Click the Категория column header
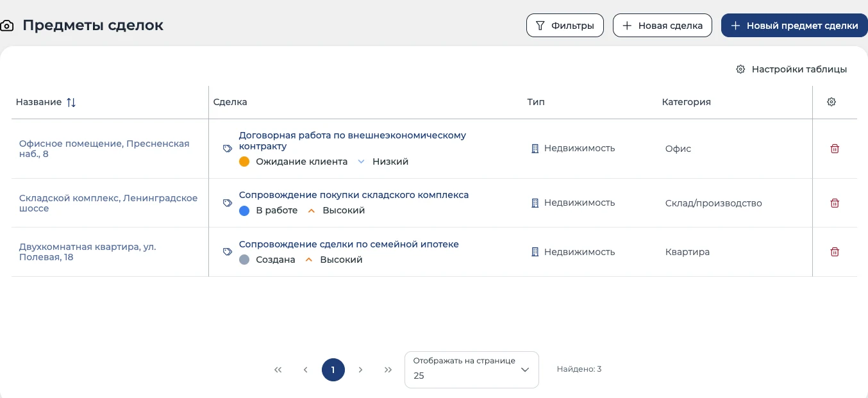The image size is (868, 398). [x=686, y=103]
